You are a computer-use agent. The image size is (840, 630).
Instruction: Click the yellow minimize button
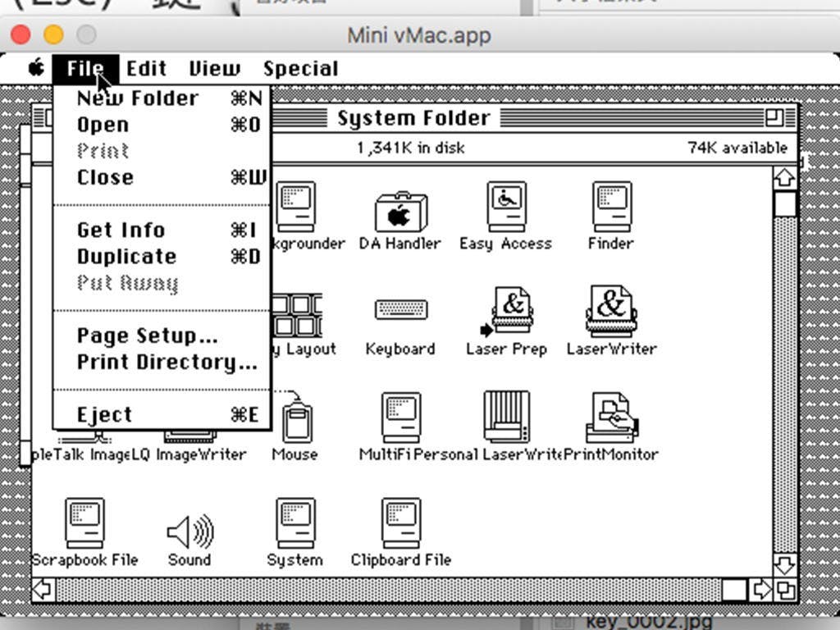53,34
